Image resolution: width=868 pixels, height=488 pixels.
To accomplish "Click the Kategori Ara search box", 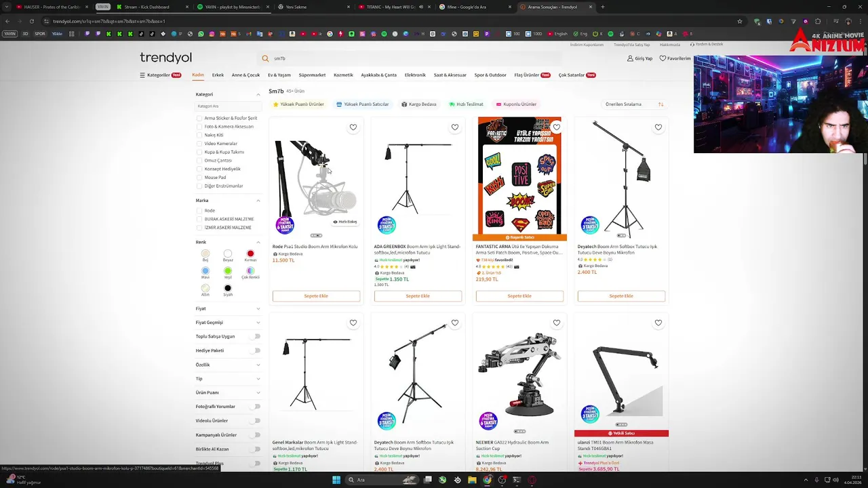I will pos(228,106).
